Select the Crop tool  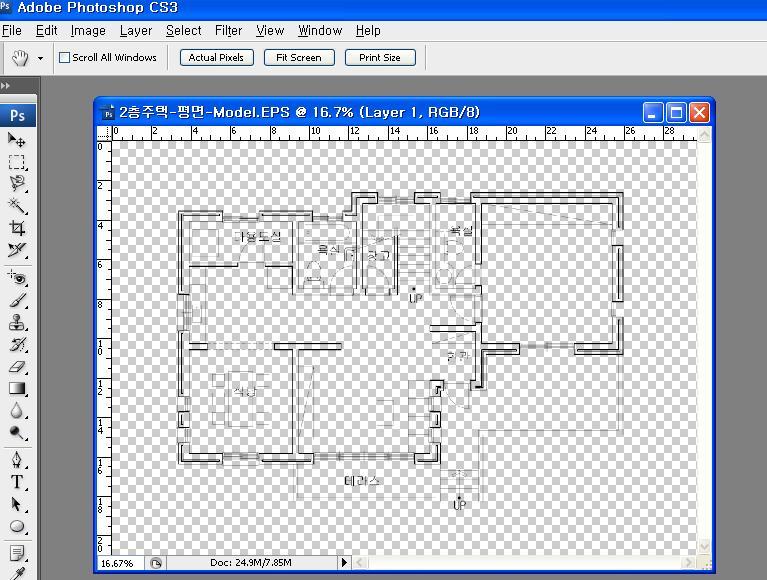click(x=17, y=227)
